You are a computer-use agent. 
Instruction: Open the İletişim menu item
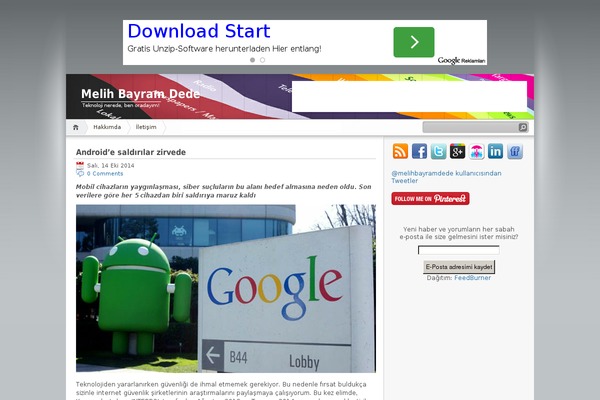pyautogui.click(x=146, y=127)
